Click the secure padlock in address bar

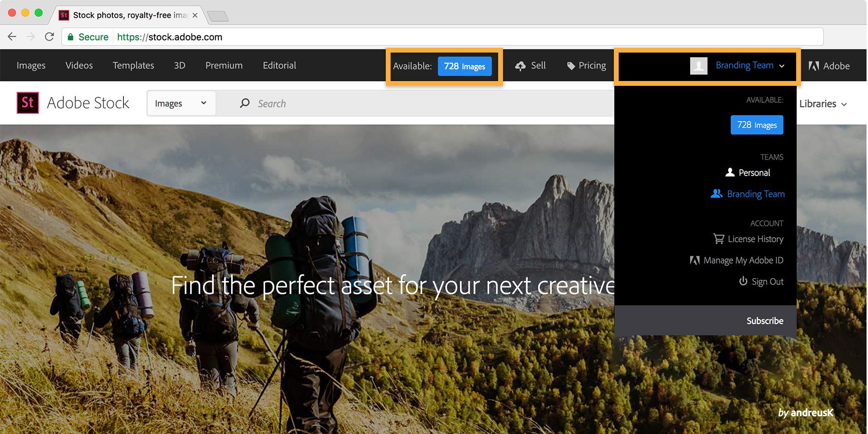click(x=70, y=37)
